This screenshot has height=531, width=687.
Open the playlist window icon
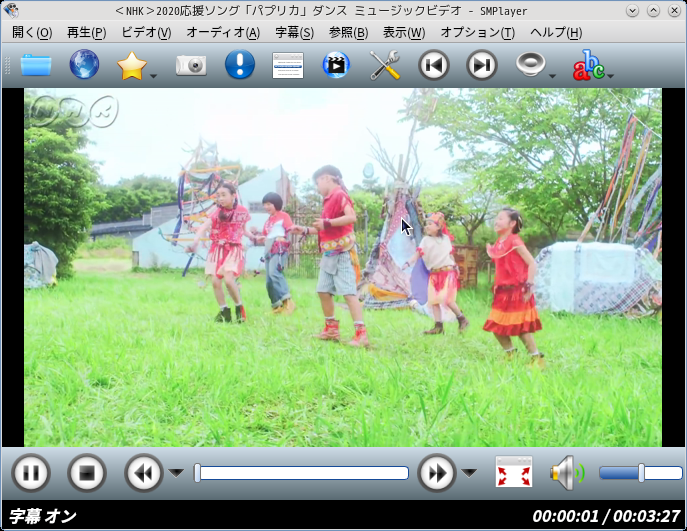point(288,66)
